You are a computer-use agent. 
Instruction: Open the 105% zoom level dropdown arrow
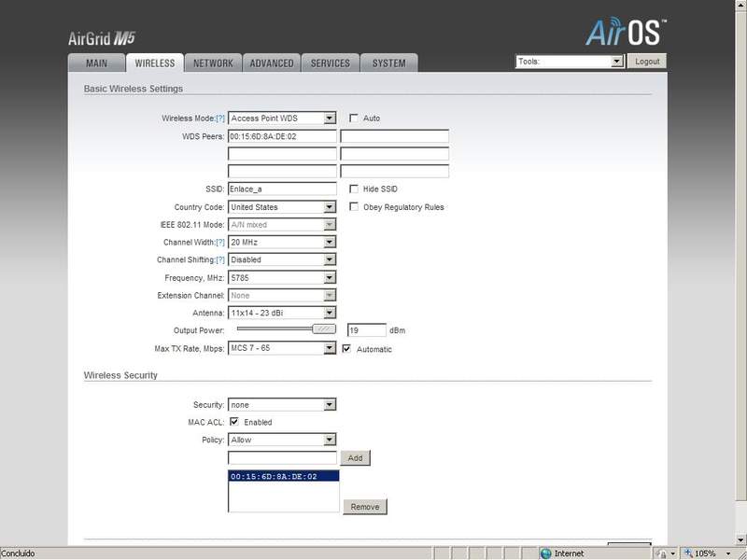[728, 553]
